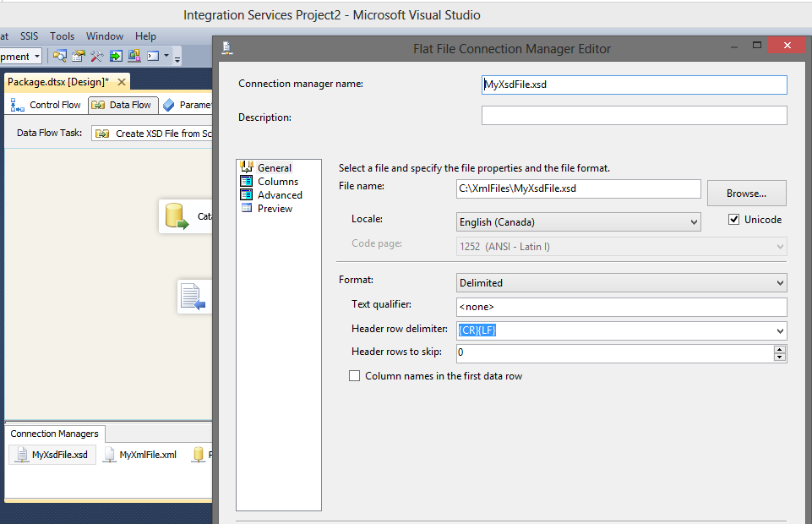Open the Properties Window toolbar icon

click(79, 56)
